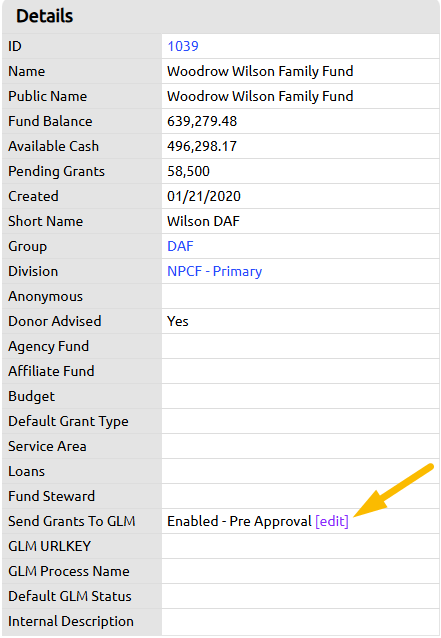This screenshot has width=441, height=638.
Task: Select Public Name value Woodrow Wilson Family Fund
Action: [260, 96]
